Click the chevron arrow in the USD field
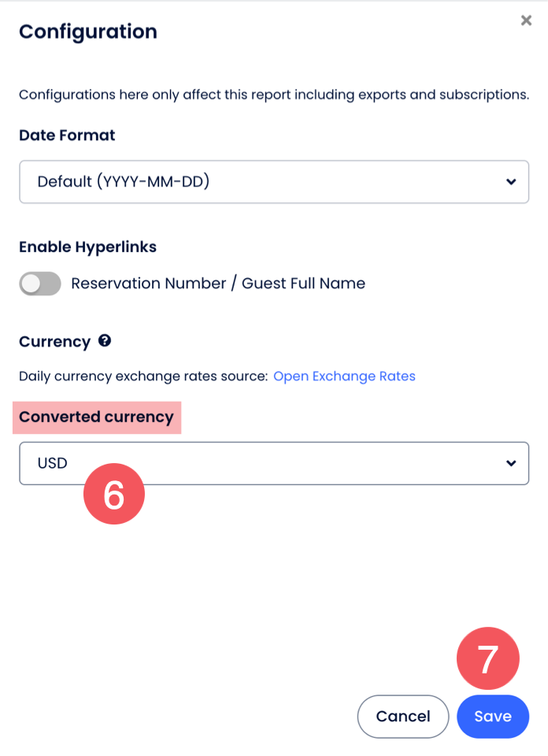Viewport: 548px width, 756px height. coord(511,463)
